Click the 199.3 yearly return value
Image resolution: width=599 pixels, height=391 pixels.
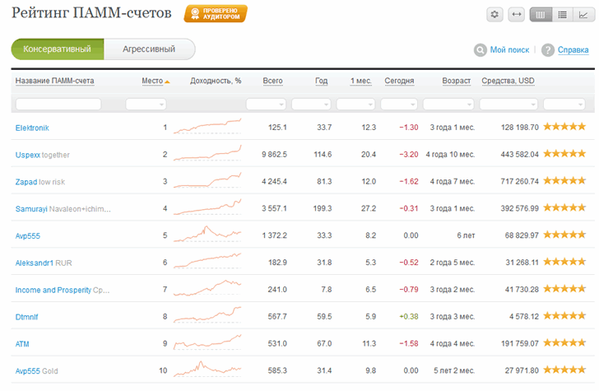click(322, 208)
